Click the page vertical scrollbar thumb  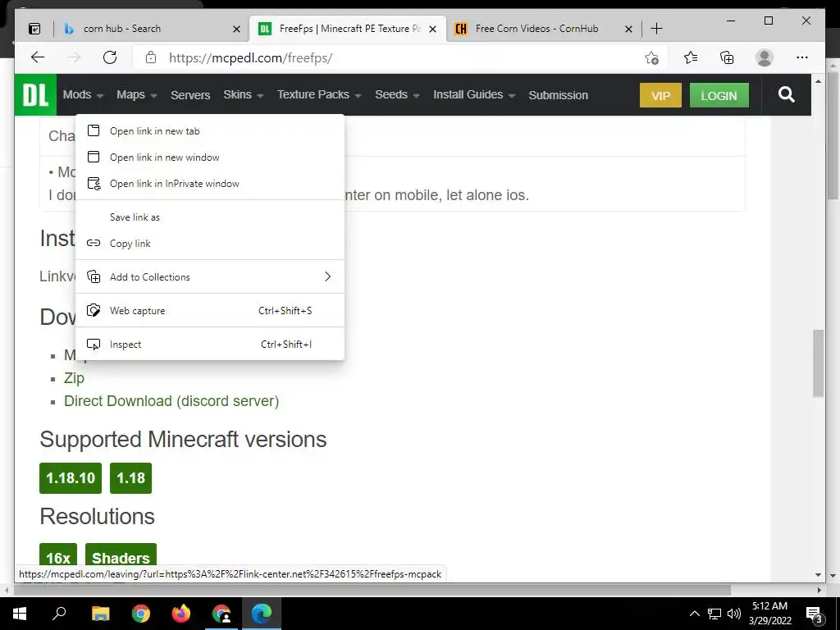818,363
